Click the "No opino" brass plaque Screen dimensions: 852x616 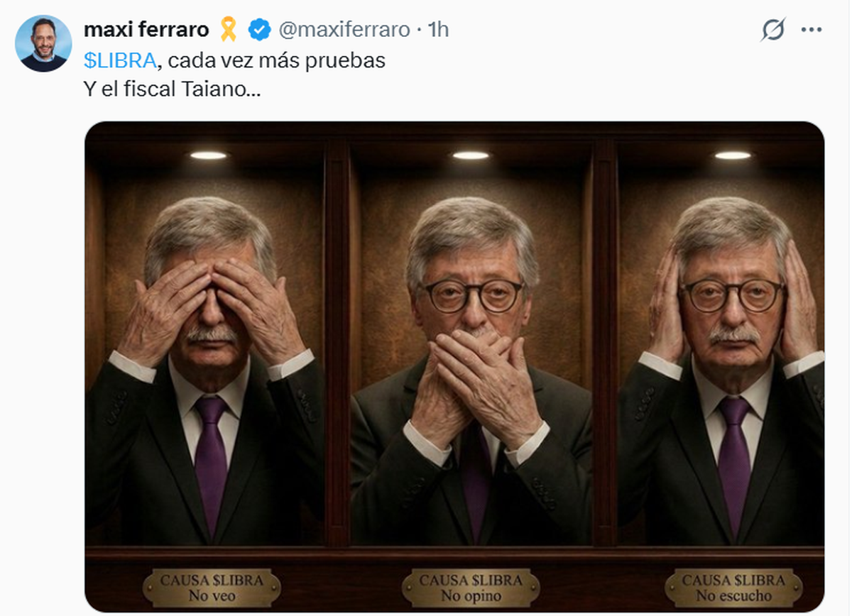pos(471,588)
